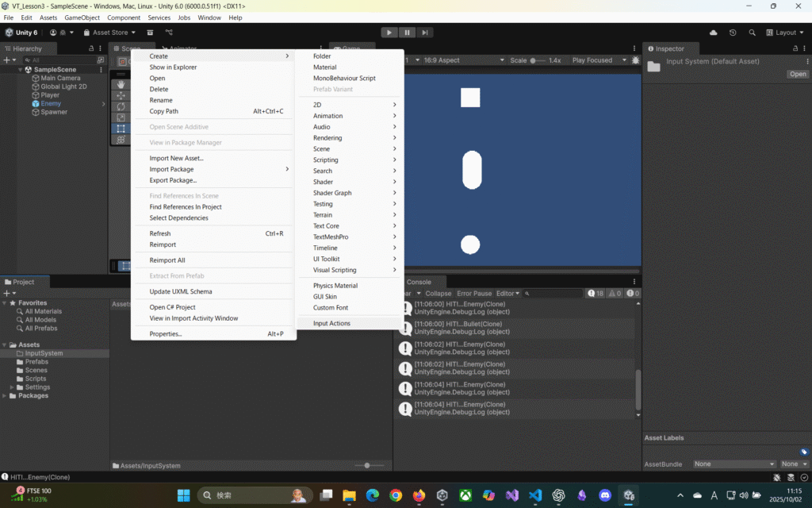Select the Rect tool in Scene view
The width and height of the screenshot is (812, 508).
[x=121, y=129]
